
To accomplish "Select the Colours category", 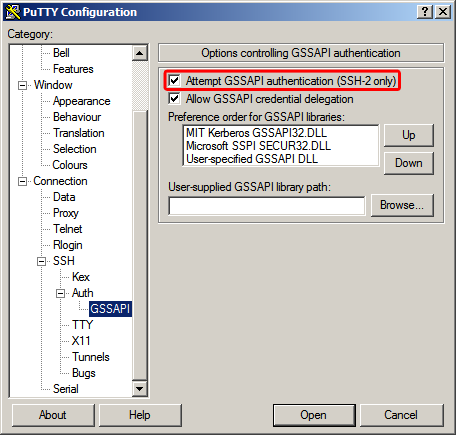I will pos(70,165).
